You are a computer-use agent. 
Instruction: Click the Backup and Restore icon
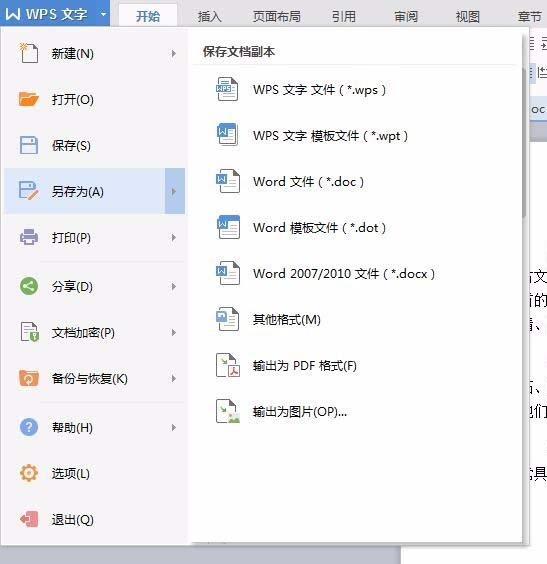tap(29, 378)
